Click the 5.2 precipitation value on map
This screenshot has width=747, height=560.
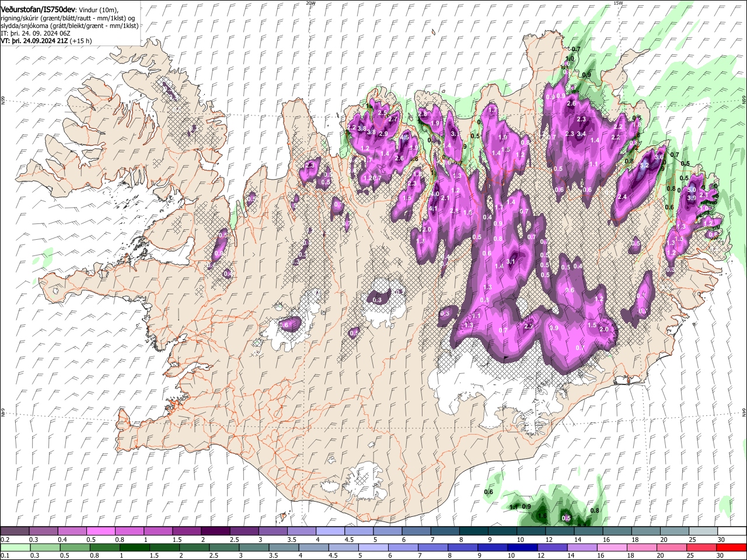coord(644,166)
